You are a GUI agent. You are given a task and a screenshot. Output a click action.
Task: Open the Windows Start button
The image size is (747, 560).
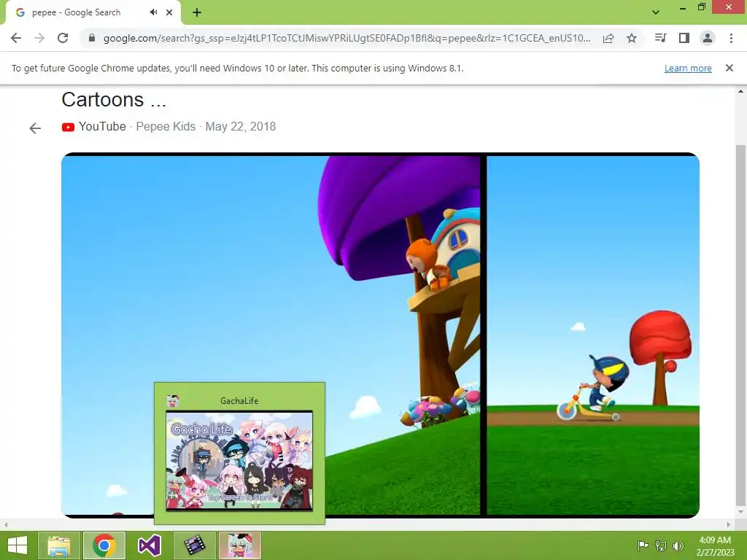[18, 545]
